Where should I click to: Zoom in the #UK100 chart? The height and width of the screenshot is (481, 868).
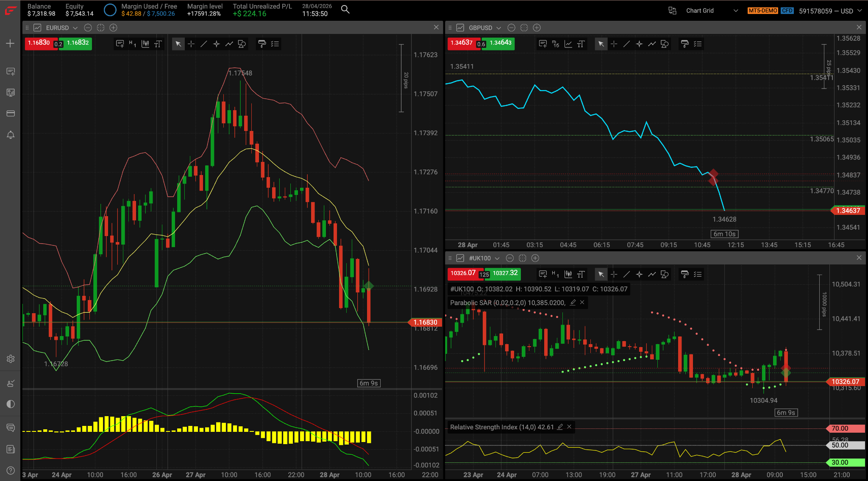click(x=535, y=258)
